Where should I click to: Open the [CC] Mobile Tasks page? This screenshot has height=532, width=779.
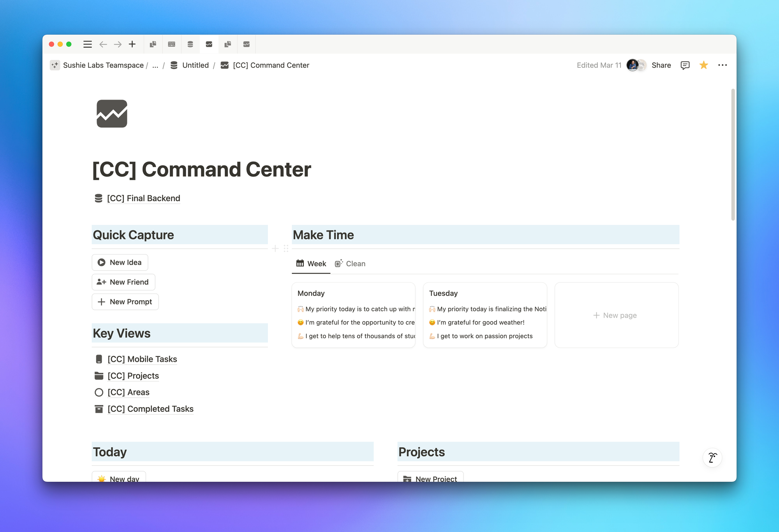pyautogui.click(x=142, y=359)
